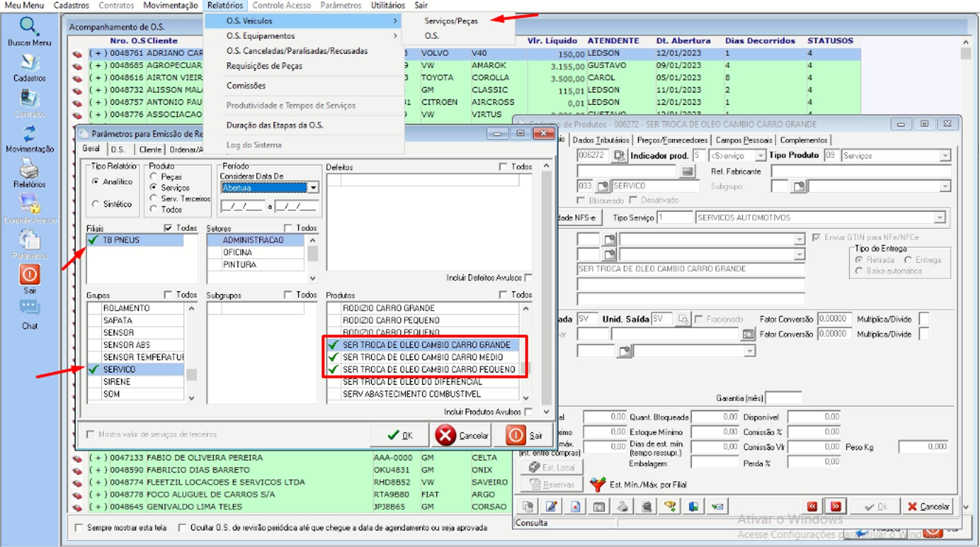The width and height of the screenshot is (980, 547).
Task: Open the Relatórios printer icon
Action: point(29,169)
